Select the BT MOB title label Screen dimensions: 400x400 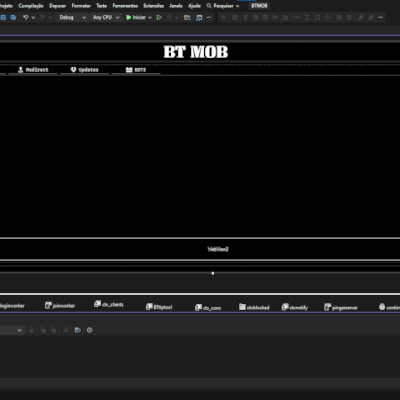(x=196, y=52)
